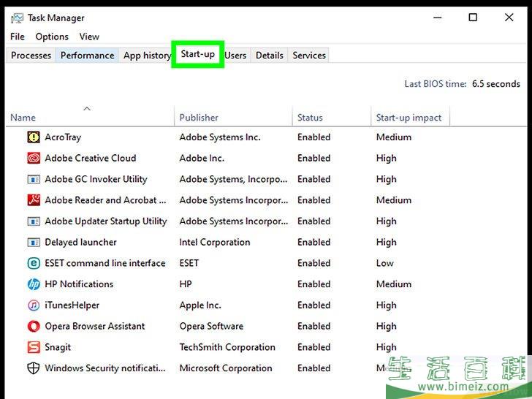Maximize the Task Manager window
532x399 pixels.
(473, 18)
